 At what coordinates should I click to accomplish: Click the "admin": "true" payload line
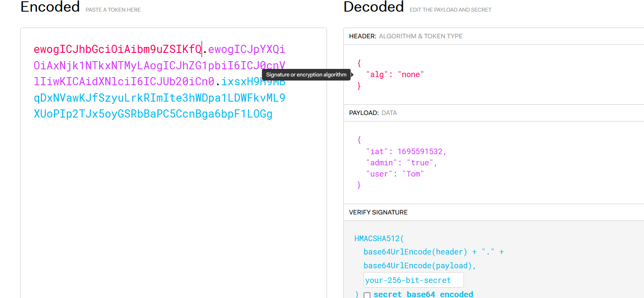click(401, 163)
